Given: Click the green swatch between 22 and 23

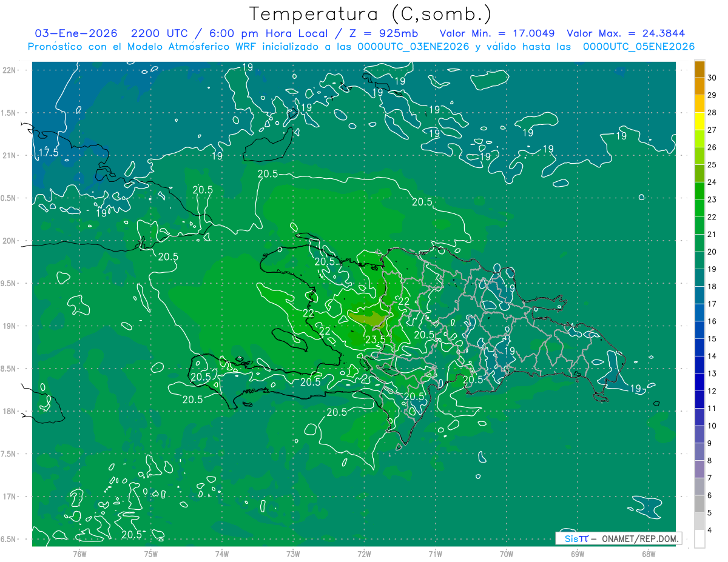Looking at the screenshot, I should [x=699, y=209].
